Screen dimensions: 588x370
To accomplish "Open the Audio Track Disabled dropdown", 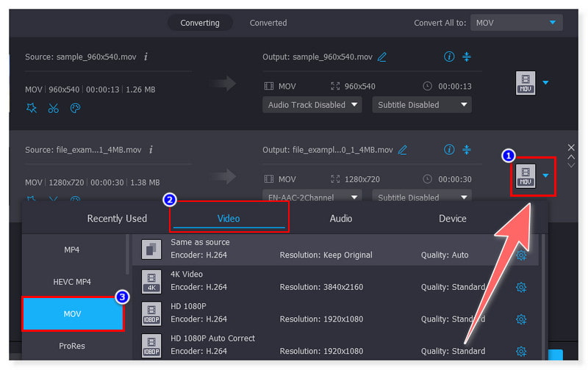I will (312, 105).
